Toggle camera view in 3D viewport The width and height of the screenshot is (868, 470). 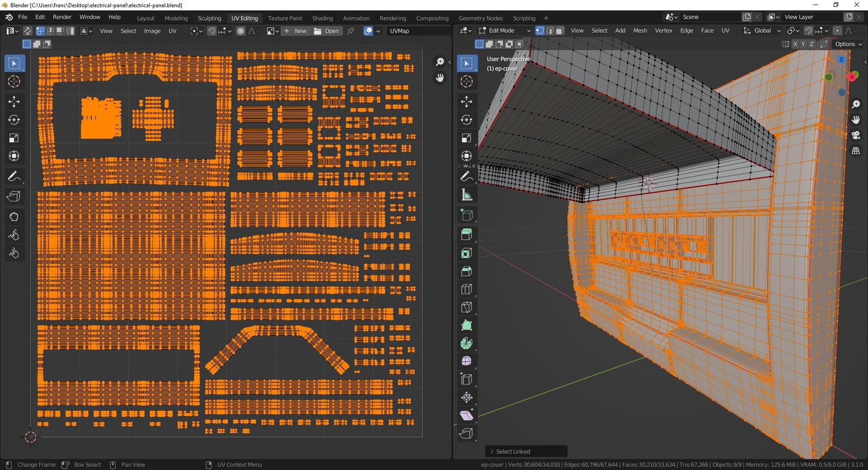click(856, 135)
